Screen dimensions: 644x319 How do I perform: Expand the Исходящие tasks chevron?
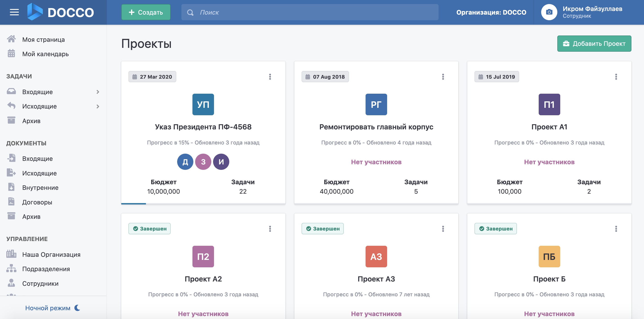click(x=98, y=106)
